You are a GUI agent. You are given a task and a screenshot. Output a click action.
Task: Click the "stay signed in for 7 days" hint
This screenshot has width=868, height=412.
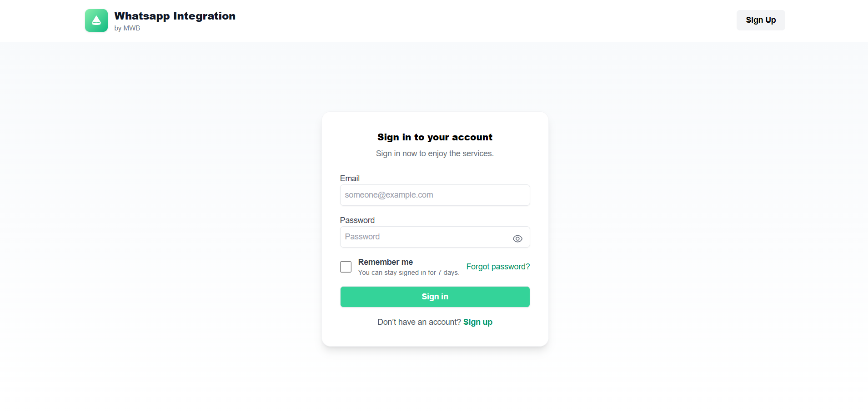pos(408,273)
